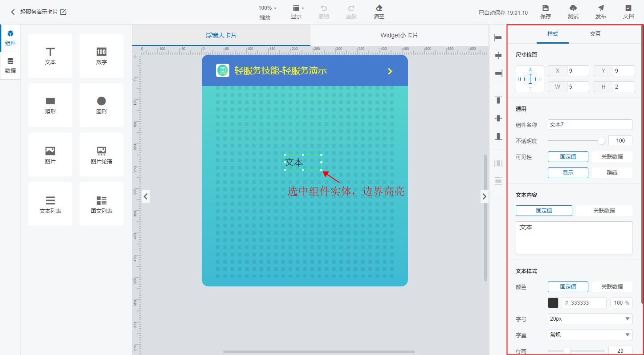Viewport: 644px width, 355px height.
Task: Select the Widget小卡片 tab
Action: pos(399,35)
